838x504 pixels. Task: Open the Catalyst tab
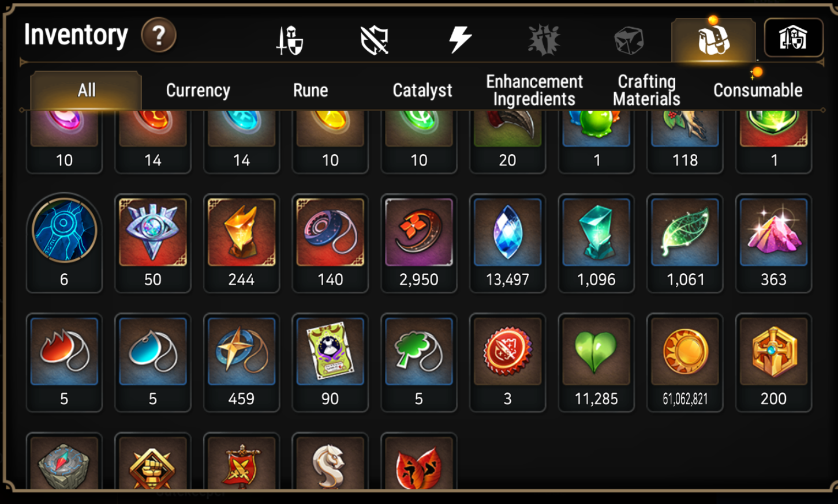pos(422,91)
